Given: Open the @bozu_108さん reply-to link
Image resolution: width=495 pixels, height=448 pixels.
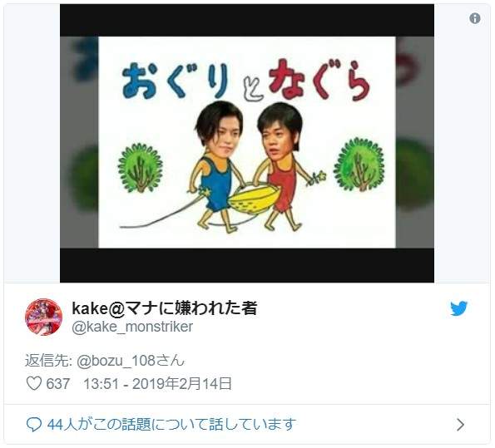Looking at the screenshot, I should [x=131, y=361].
